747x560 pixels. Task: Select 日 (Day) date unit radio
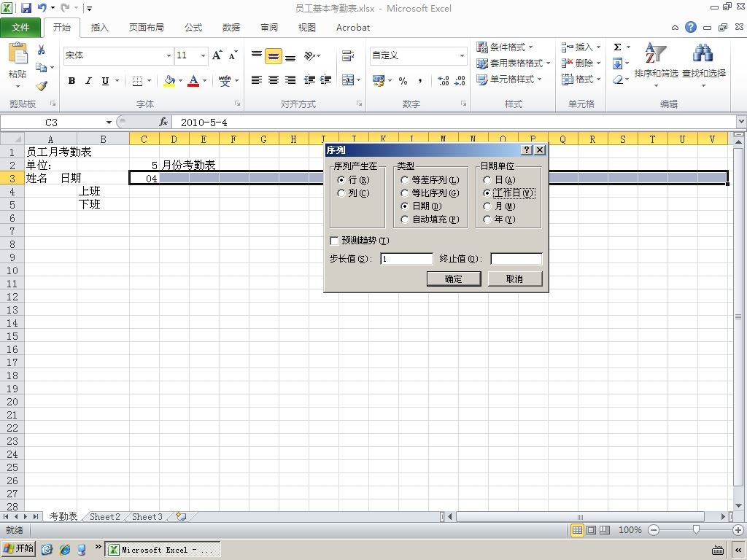[x=487, y=180]
